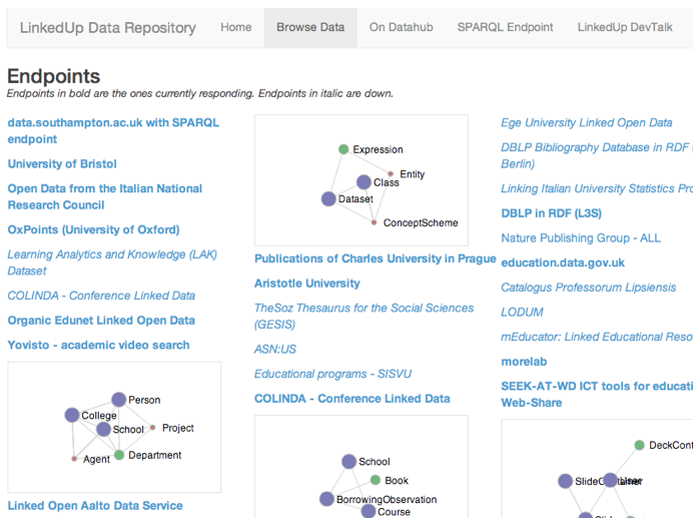Click the green DeckContent node
Screen dimensions: 700x521
coord(640,445)
